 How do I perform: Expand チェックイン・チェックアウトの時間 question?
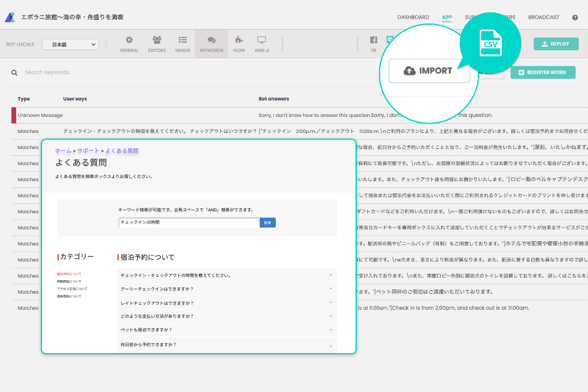coord(227,275)
